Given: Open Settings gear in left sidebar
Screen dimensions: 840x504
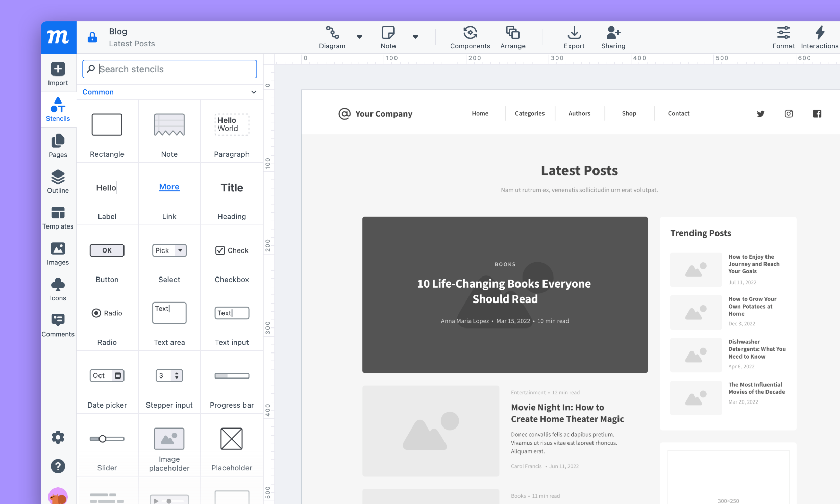Looking at the screenshot, I should pos(58,437).
